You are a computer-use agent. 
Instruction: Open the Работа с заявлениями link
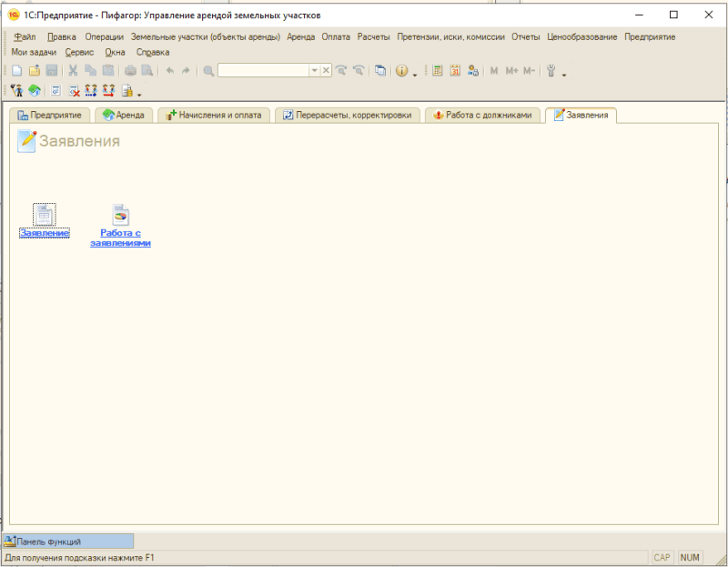pyautogui.click(x=120, y=238)
